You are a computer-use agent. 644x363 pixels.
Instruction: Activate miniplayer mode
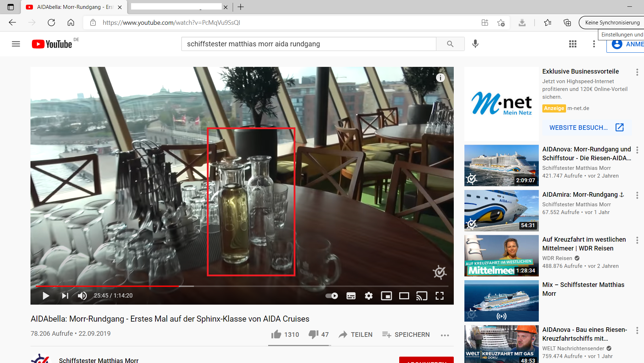point(386,296)
